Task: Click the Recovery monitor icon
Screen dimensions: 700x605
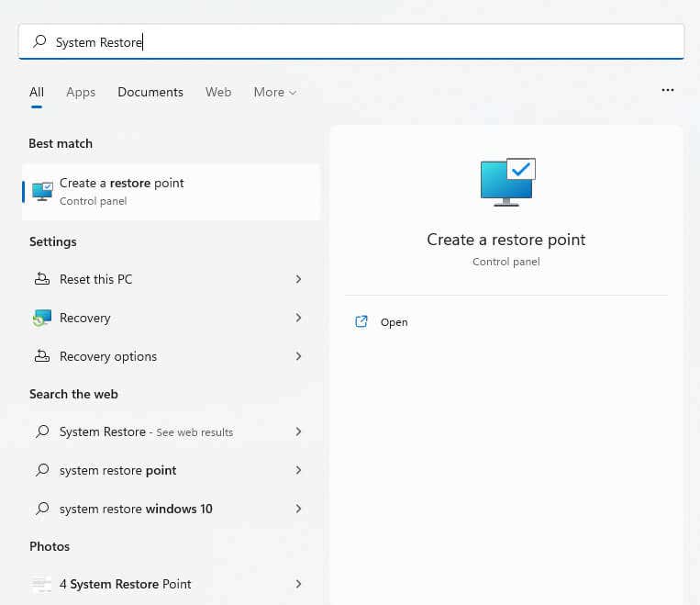Action: pyautogui.click(x=42, y=318)
